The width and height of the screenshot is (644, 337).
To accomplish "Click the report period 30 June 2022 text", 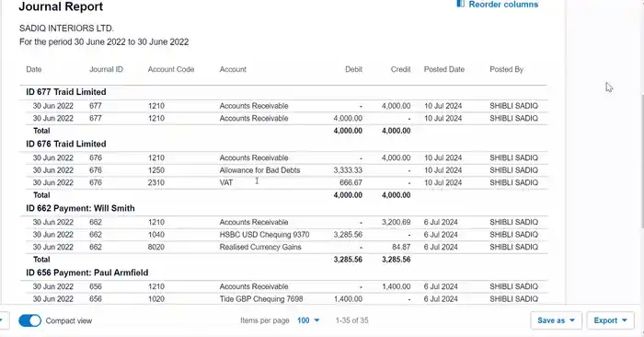I will (104, 42).
